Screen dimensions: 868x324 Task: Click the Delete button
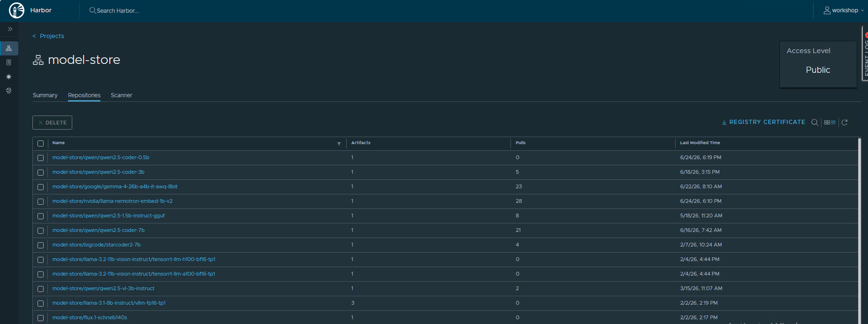coord(52,123)
